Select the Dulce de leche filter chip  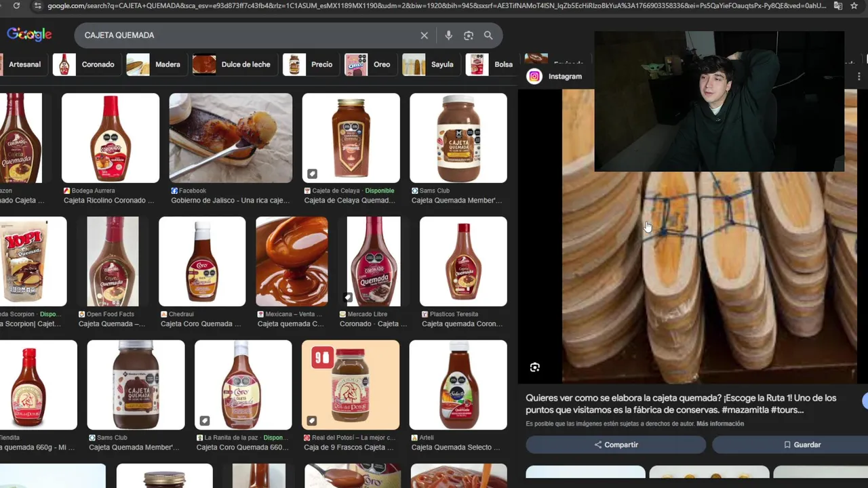[235, 64]
